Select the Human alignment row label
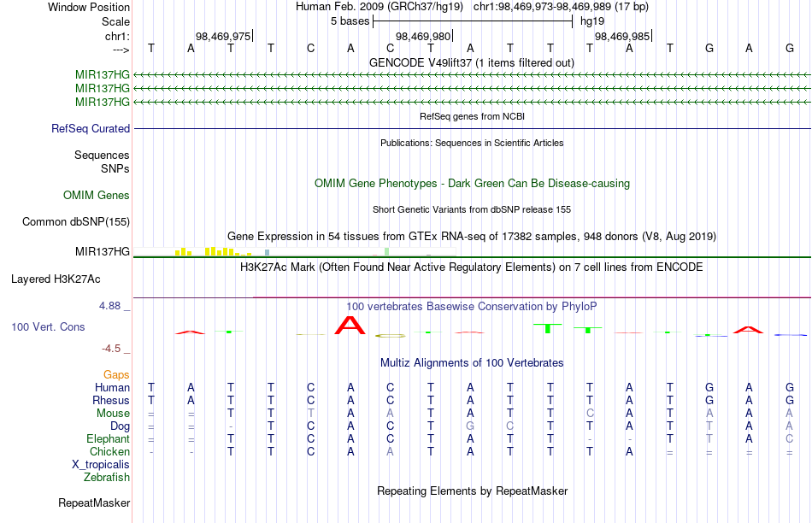The height and width of the screenshot is (523, 812). pyautogui.click(x=112, y=387)
